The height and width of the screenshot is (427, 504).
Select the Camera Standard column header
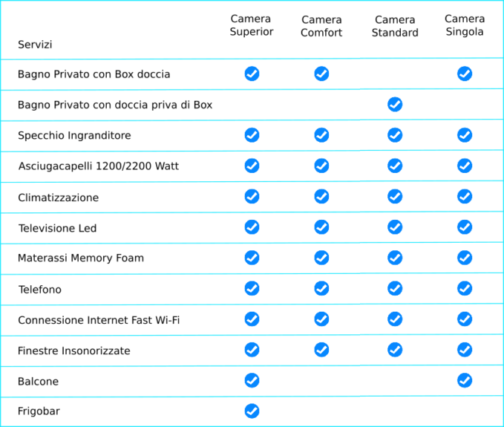395,26
